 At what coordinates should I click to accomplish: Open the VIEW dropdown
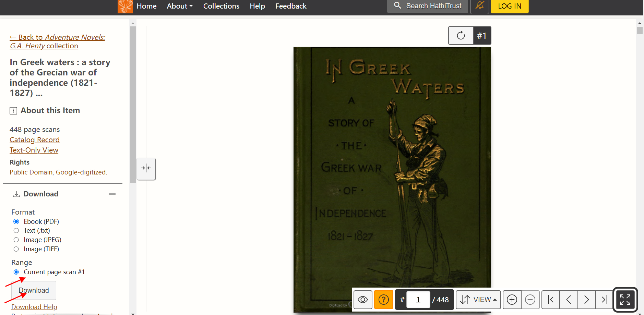pyautogui.click(x=478, y=300)
